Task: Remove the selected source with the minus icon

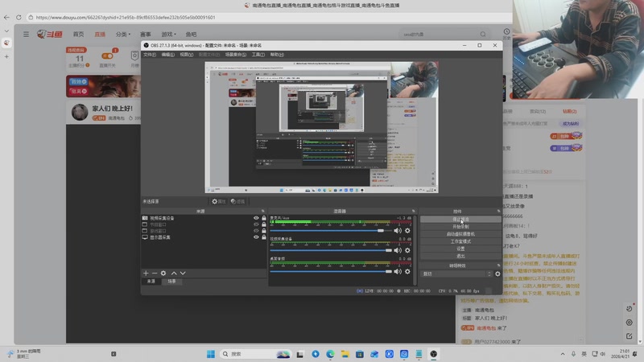Action: [155, 273]
